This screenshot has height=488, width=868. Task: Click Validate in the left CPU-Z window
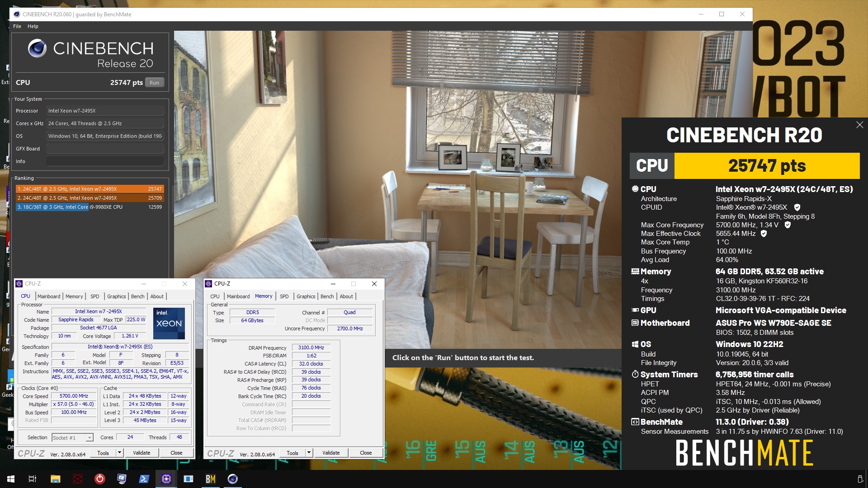[142, 453]
